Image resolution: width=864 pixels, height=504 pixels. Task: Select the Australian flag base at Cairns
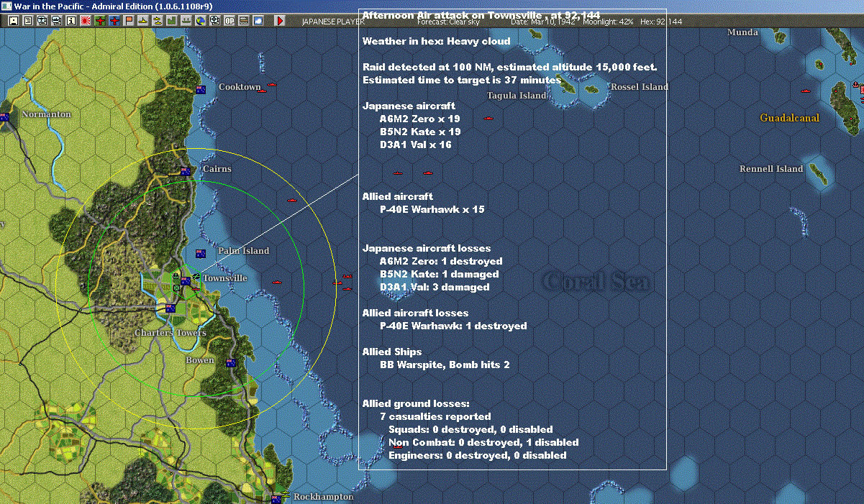pyautogui.click(x=185, y=171)
